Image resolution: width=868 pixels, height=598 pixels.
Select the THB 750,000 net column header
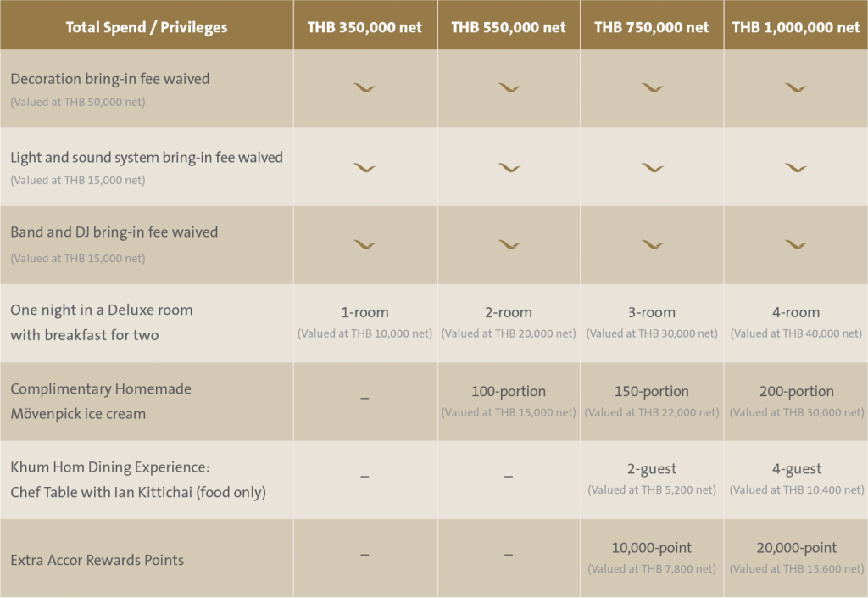pyautogui.click(x=652, y=27)
